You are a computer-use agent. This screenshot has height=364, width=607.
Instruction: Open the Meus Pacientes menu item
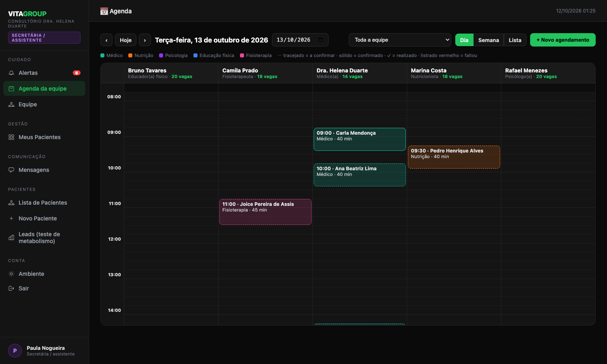44,137
